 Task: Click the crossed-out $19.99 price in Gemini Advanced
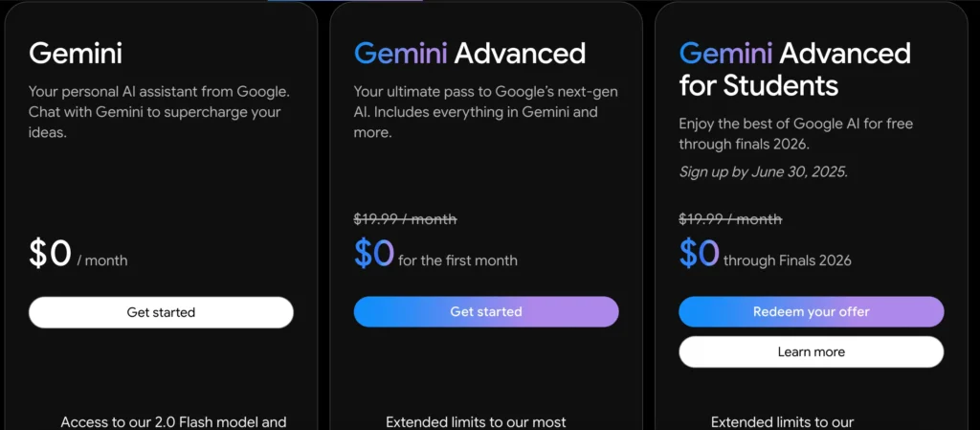tap(405, 219)
